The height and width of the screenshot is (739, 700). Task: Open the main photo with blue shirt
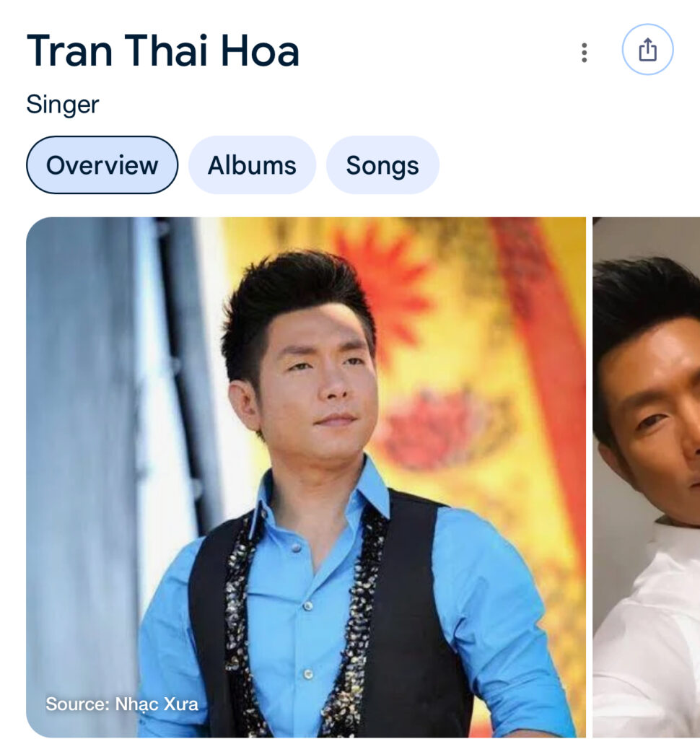coord(306,477)
